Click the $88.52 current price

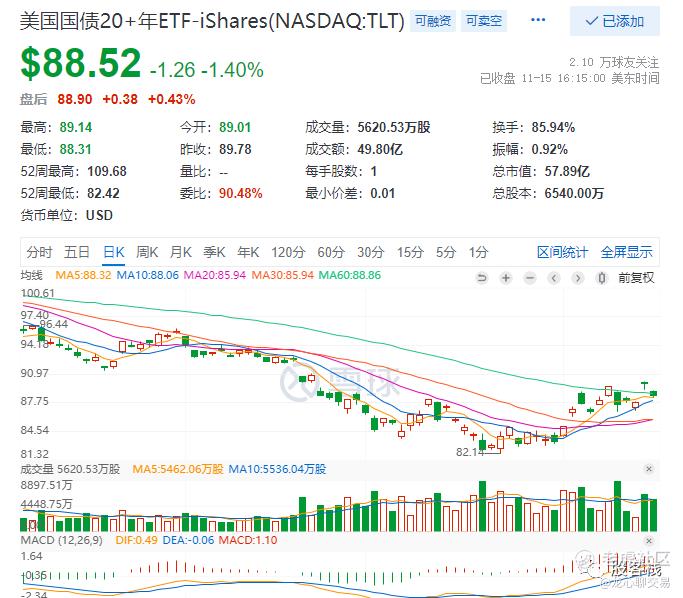(81, 64)
